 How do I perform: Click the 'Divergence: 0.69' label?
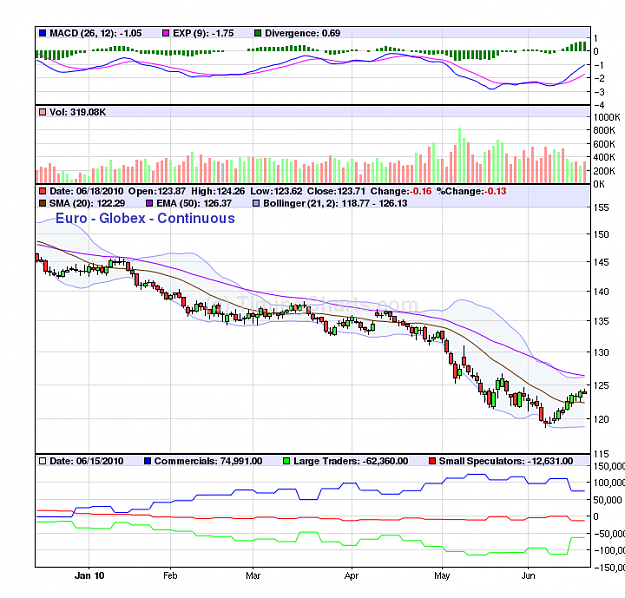tap(303, 33)
